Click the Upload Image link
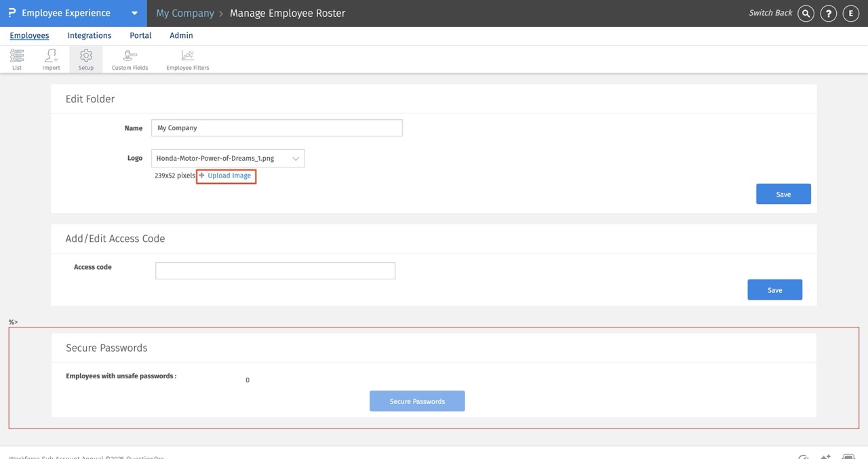Screen dimensions: 868x459 pos(229,176)
